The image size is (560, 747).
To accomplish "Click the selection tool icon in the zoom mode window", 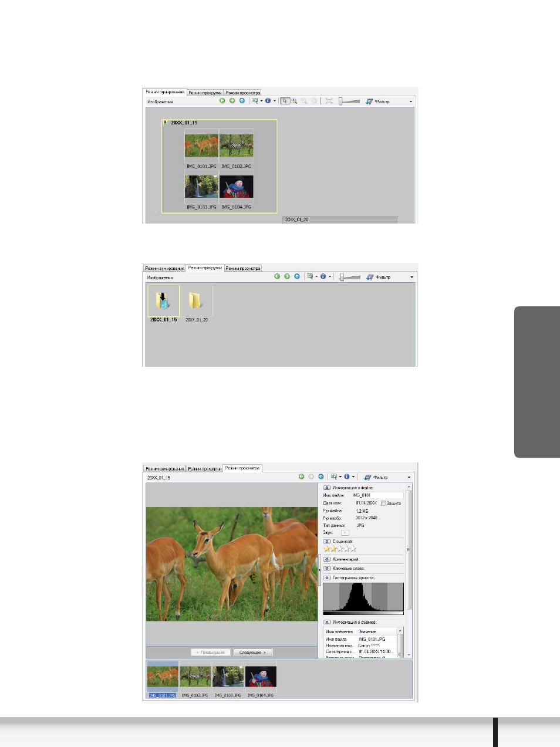I will (x=255, y=101).
